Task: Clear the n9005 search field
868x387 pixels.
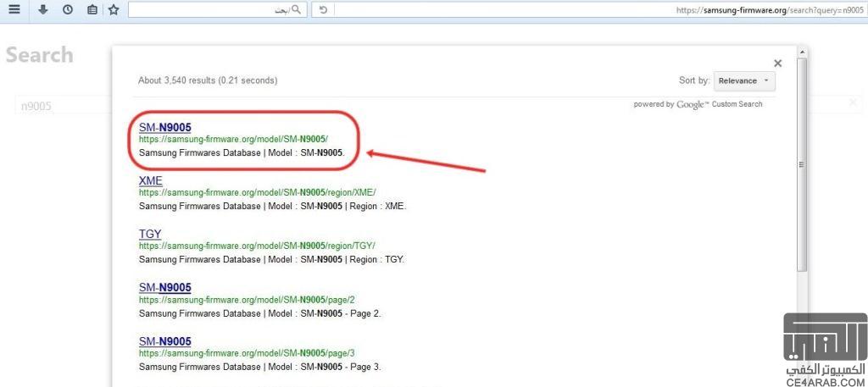Action: pos(853,102)
